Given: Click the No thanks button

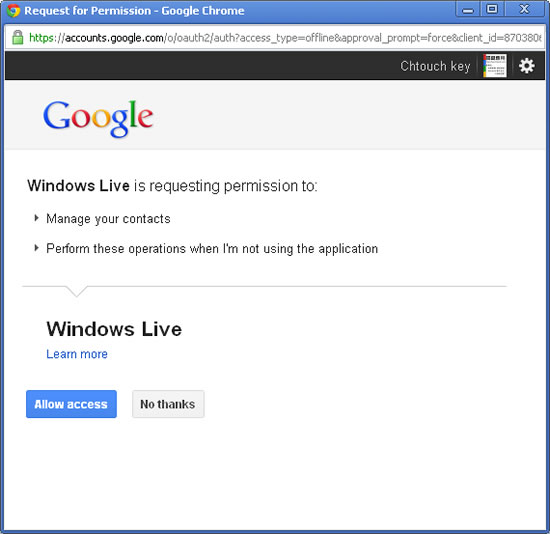Looking at the screenshot, I should (168, 404).
